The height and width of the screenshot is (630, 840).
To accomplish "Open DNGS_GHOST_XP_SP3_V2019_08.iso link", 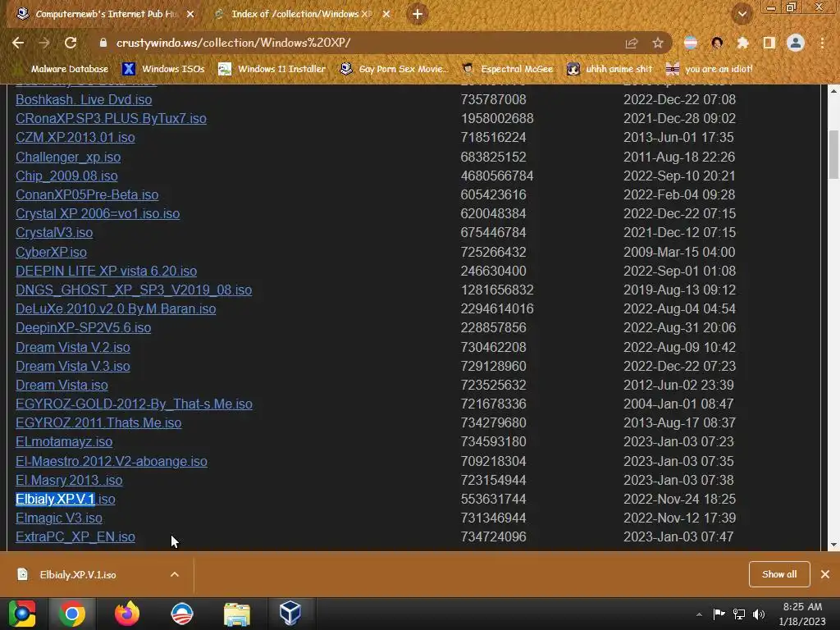I will 134,290.
